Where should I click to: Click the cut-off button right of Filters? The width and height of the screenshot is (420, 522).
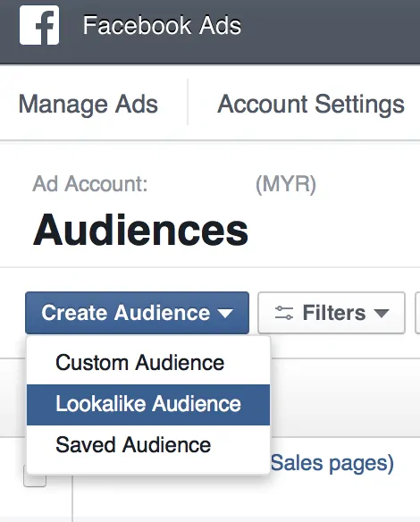coord(417,313)
